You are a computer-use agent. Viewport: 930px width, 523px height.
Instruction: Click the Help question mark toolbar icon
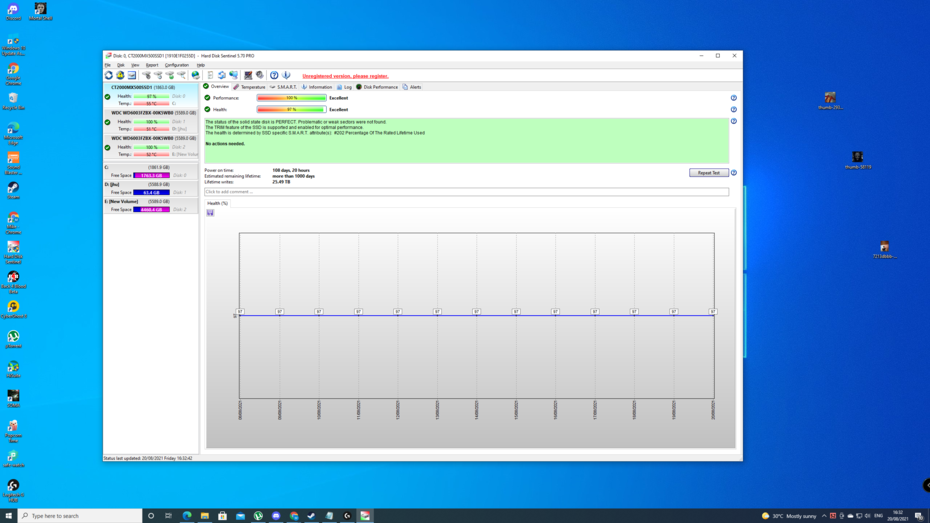pyautogui.click(x=274, y=75)
